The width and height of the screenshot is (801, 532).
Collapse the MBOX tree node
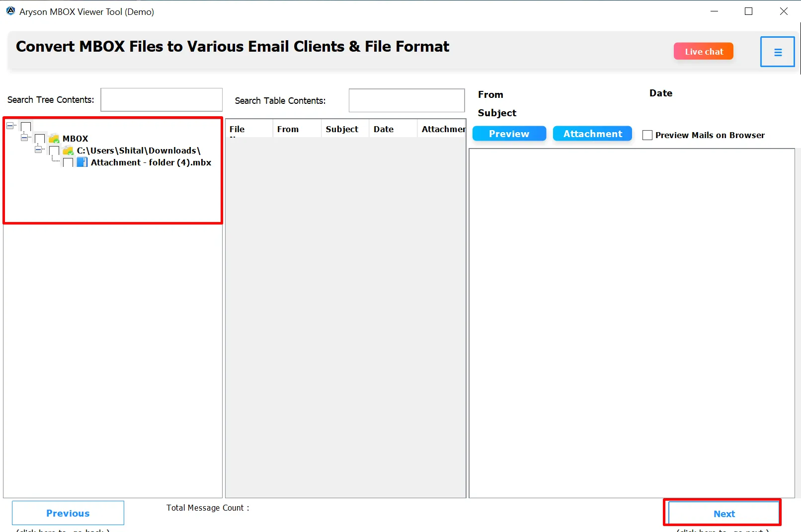pos(24,138)
